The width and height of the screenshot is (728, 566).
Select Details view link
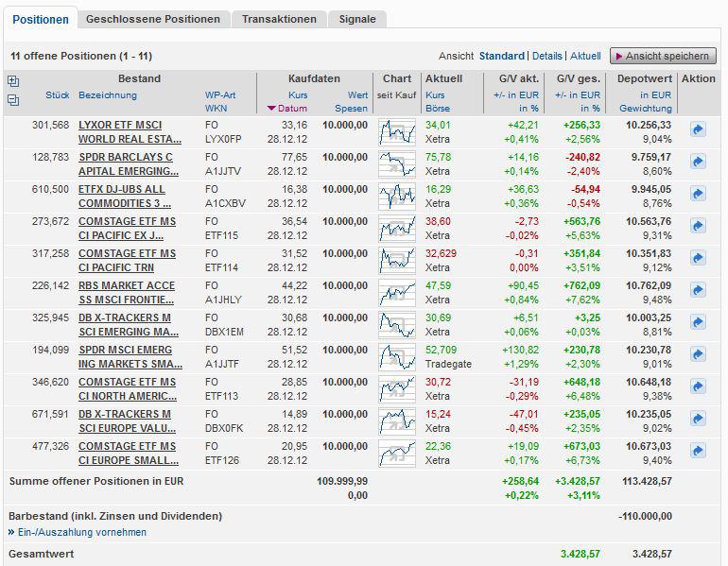(x=546, y=56)
